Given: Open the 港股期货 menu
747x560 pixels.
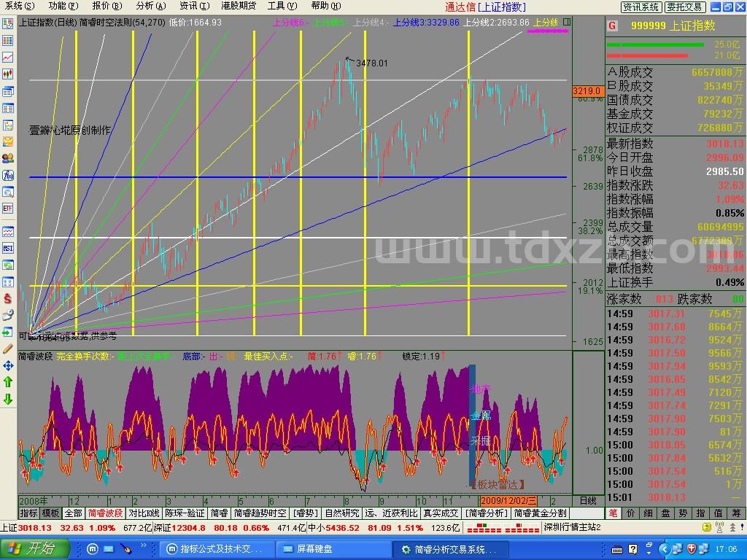Looking at the screenshot, I should 239,6.
